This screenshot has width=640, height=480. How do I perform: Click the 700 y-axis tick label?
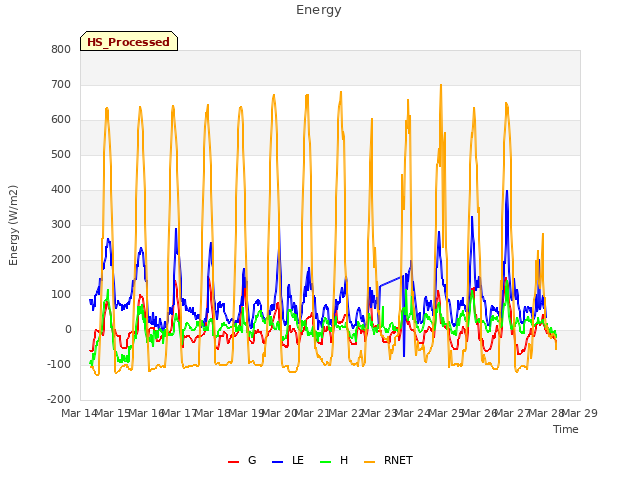(61, 84)
